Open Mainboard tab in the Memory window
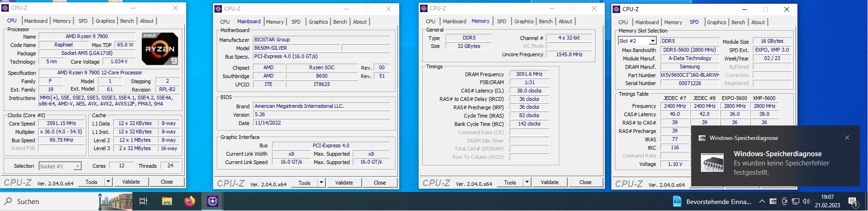The height and width of the screenshot is (211, 868). coord(454,21)
